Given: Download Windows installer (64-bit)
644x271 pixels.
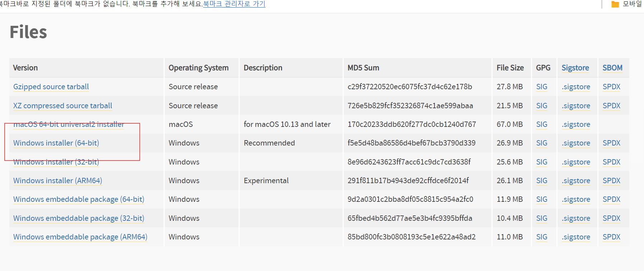Looking at the screenshot, I should coord(56,143).
